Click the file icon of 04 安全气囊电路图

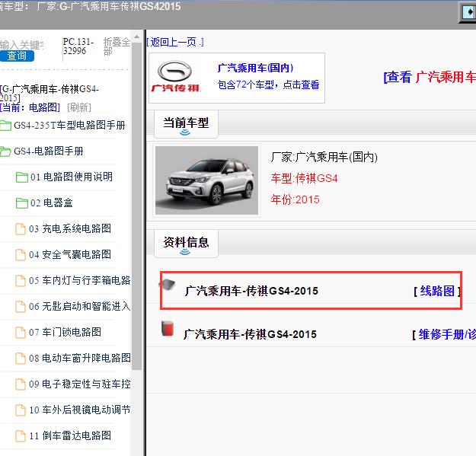(x=21, y=255)
